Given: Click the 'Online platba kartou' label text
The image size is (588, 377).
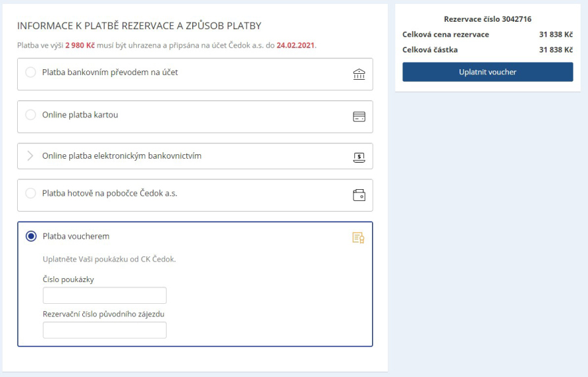Looking at the screenshot, I should point(80,115).
